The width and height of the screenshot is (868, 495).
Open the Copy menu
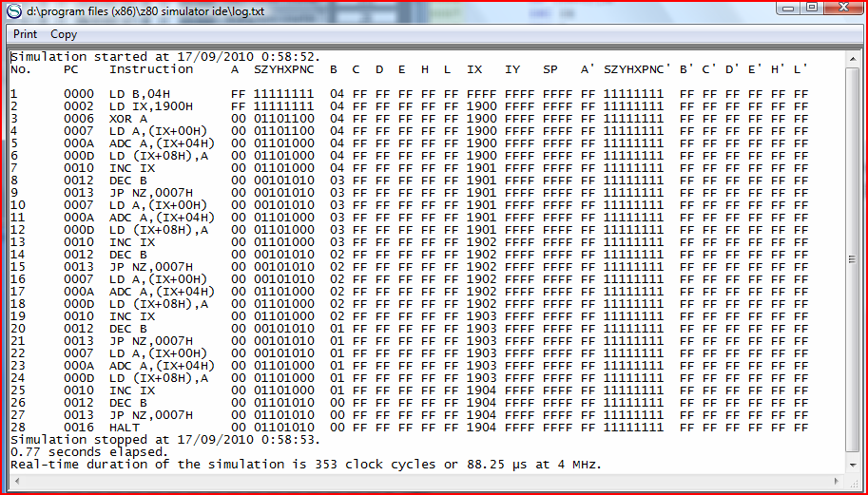tap(64, 34)
